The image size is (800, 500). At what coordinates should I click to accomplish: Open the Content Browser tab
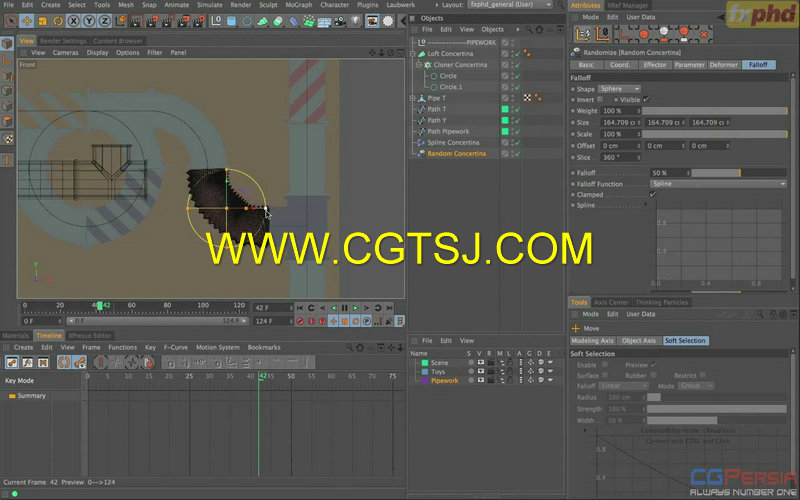coord(118,41)
